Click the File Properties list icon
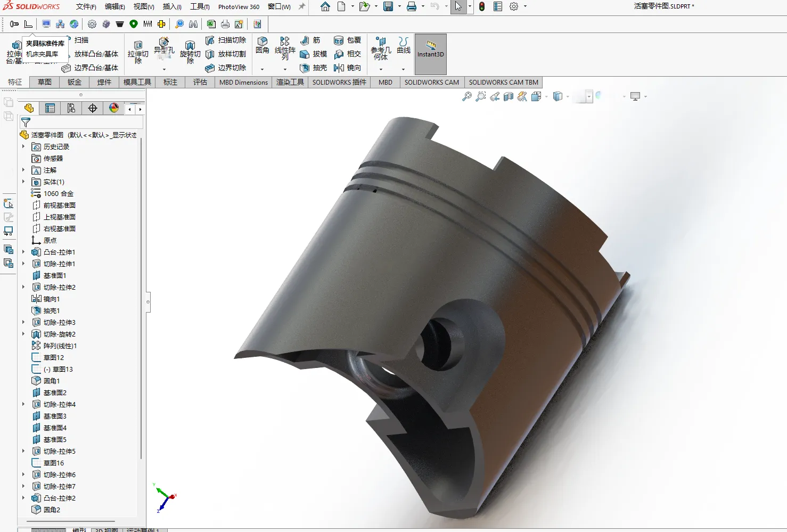The image size is (787, 532). (x=498, y=7)
